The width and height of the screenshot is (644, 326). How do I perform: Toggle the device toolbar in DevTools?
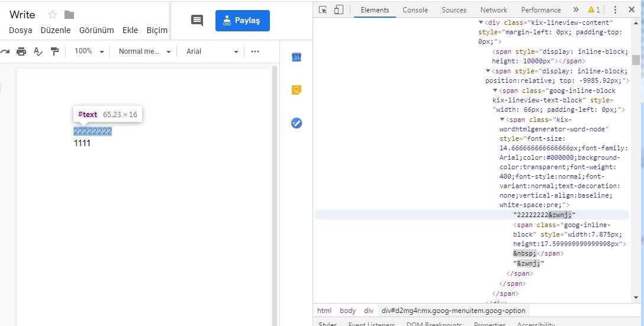point(339,10)
